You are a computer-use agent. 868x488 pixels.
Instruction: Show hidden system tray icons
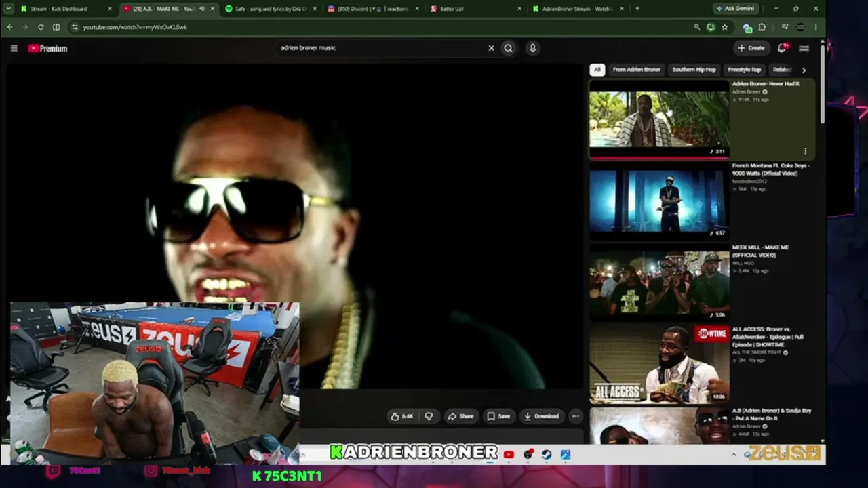tap(733, 454)
